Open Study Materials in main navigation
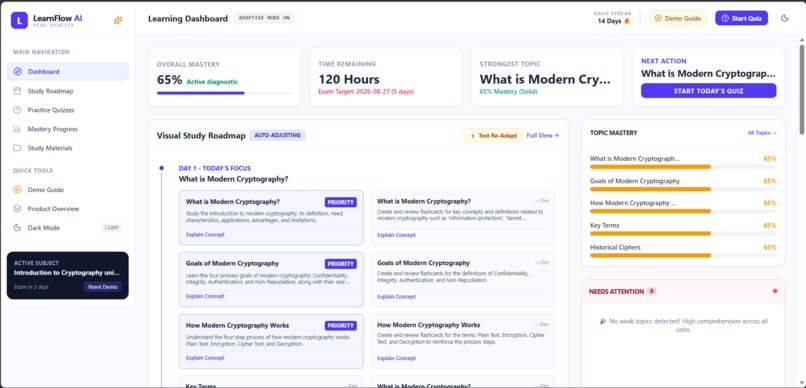This screenshot has width=806, height=388. tap(68, 148)
